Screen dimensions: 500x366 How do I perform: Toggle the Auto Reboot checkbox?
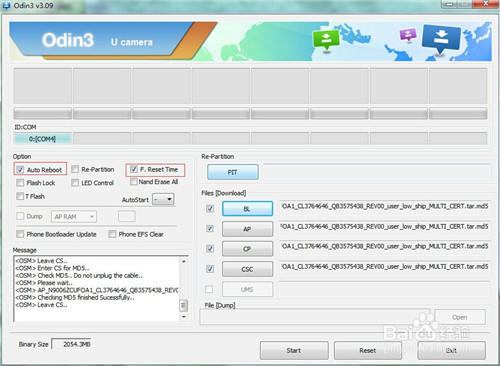[x=20, y=170]
